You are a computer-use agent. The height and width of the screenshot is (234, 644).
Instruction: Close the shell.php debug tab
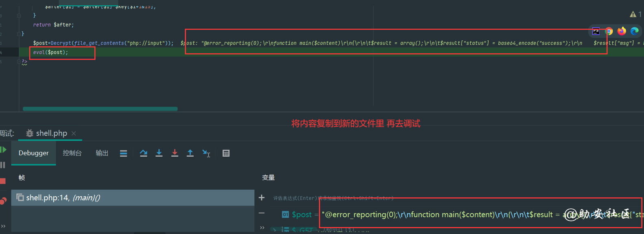coord(74,133)
